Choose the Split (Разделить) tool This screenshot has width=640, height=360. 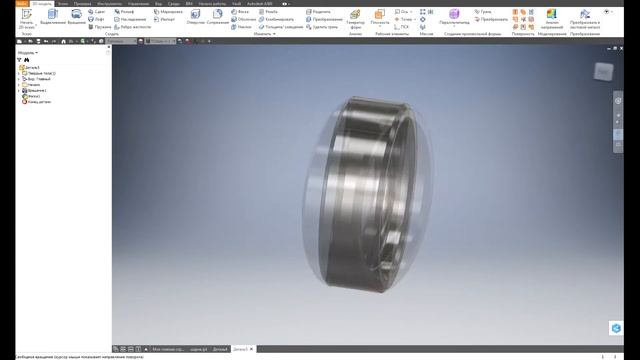pyautogui.click(x=318, y=12)
